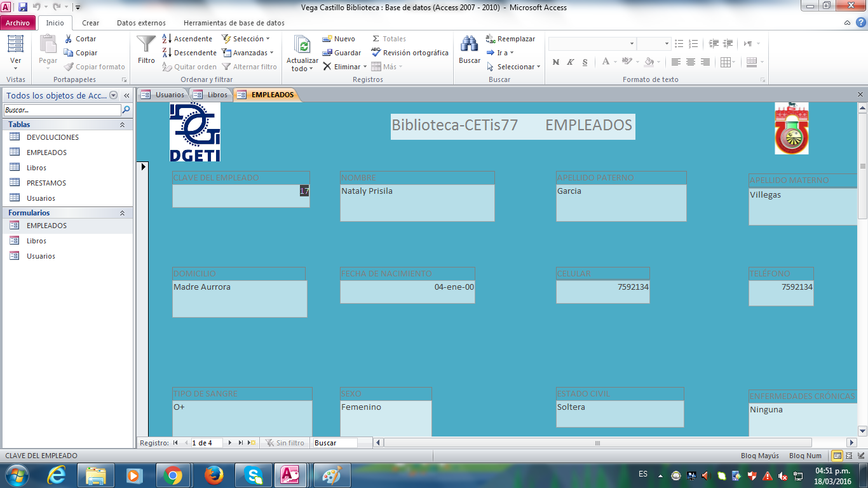The height and width of the screenshot is (488, 868).
Task: Sort records with Ascendente
Action: (x=187, y=39)
